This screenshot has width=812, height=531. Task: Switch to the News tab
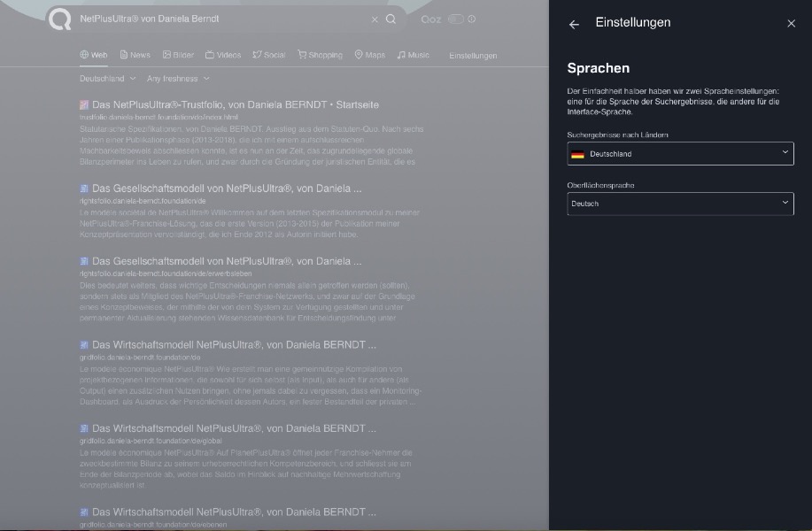[x=135, y=55]
